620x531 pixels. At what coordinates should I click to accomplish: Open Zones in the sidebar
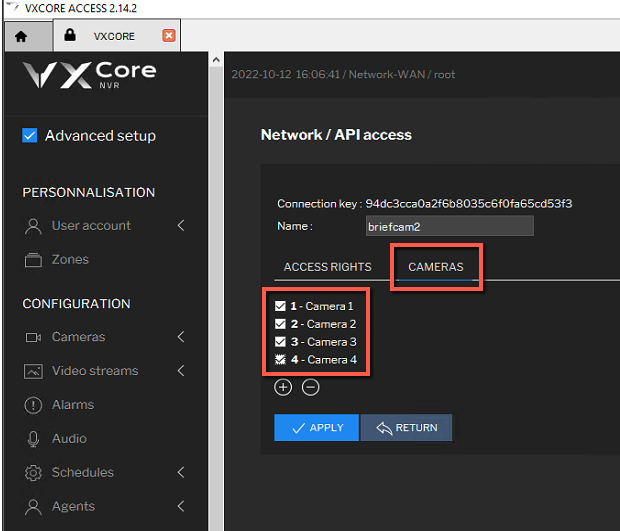pos(70,259)
